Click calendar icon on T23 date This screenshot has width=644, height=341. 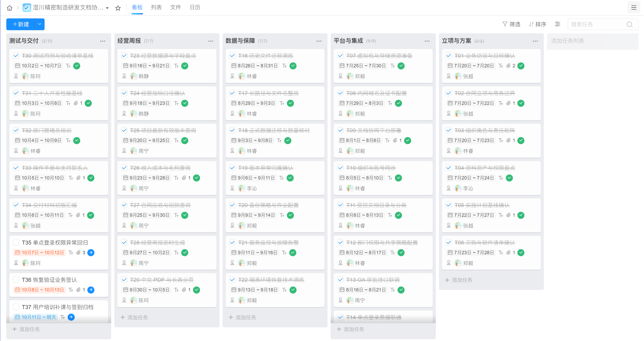[126, 66]
